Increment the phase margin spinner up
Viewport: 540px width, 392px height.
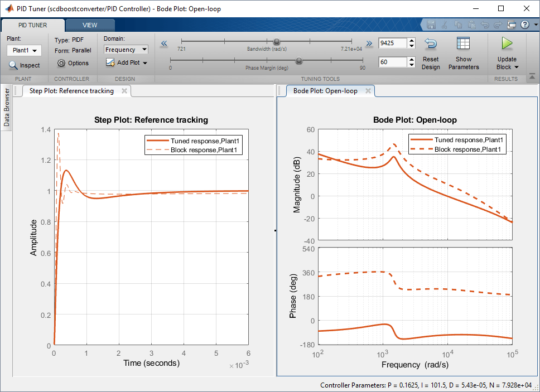coord(412,60)
